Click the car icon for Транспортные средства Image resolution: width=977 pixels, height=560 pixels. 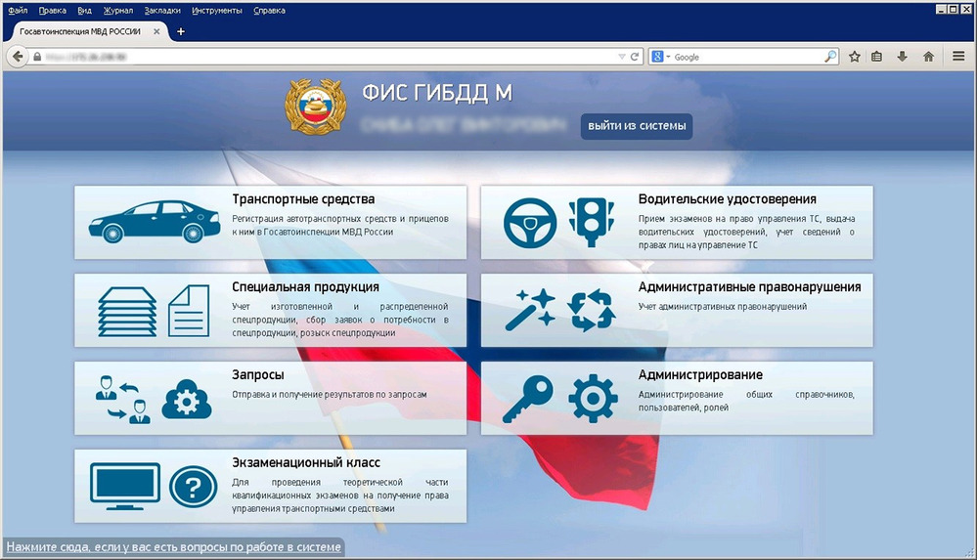pyautogui.click(x=155, y=221)
